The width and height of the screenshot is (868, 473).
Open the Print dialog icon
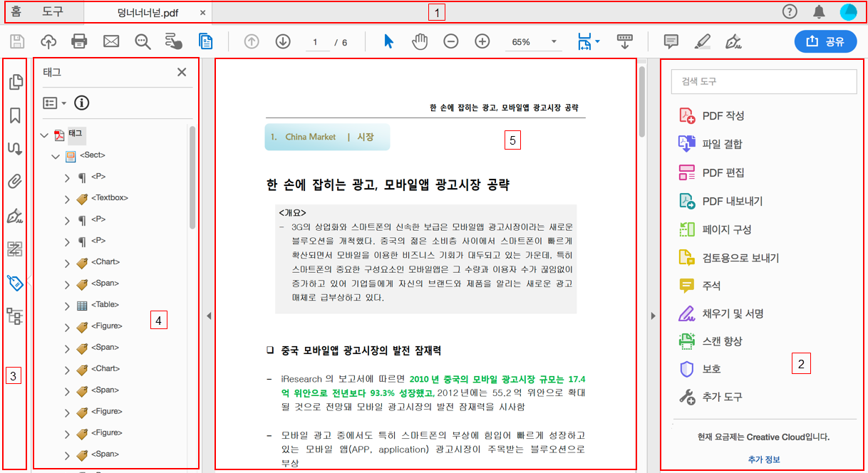click(x=79, y=41)
